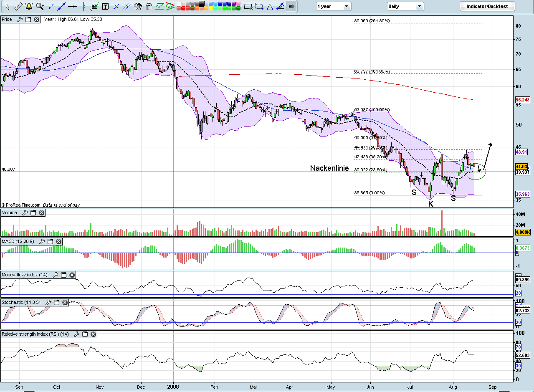Choose the move object points tool

[x=116, y=6]
